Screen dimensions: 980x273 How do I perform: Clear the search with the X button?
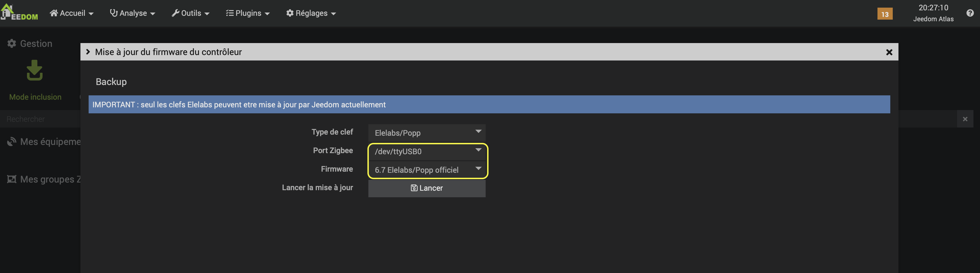tap(965, 119)
